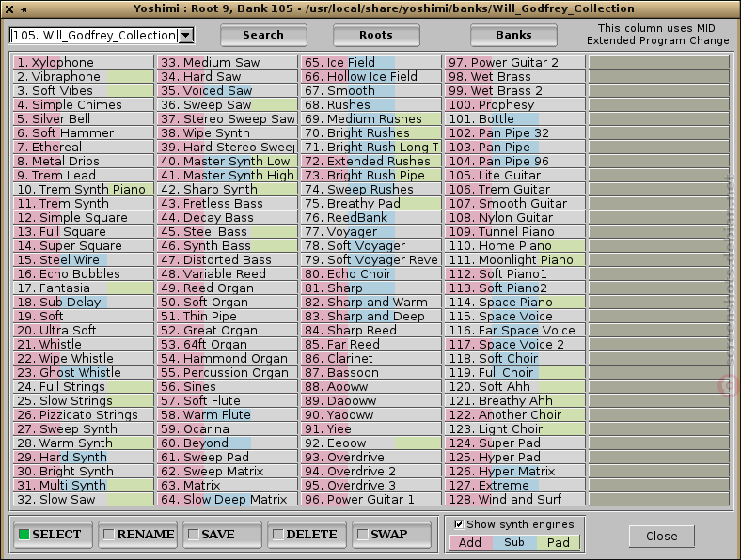
Task: Choose 80. Echo Choir
Action: click(371, 273)
